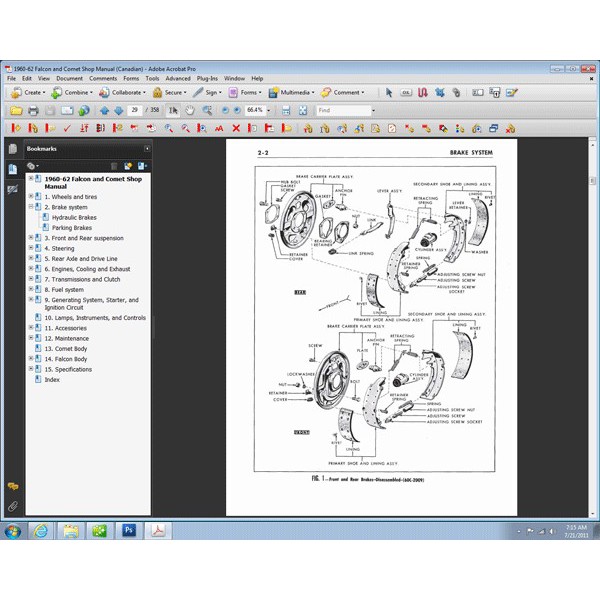Viewport: 600px width, 600px height.
Task: Click the red checkmark plug-in icon
Action: pyautogui.click(x=67, y=129)
